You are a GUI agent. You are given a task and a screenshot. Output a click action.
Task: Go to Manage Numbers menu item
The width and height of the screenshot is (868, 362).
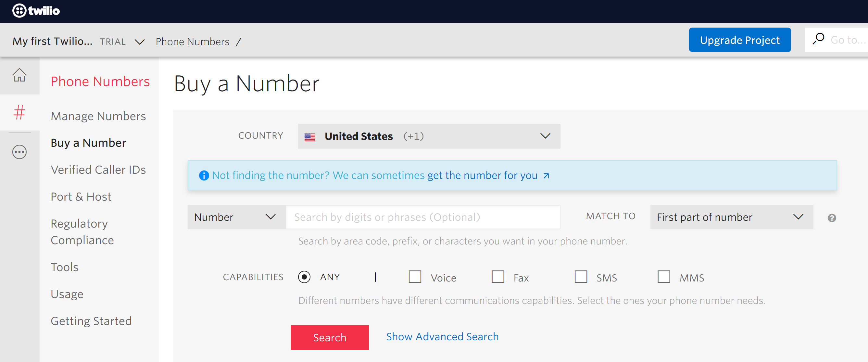pyautogui.click(x=98, y=116)
